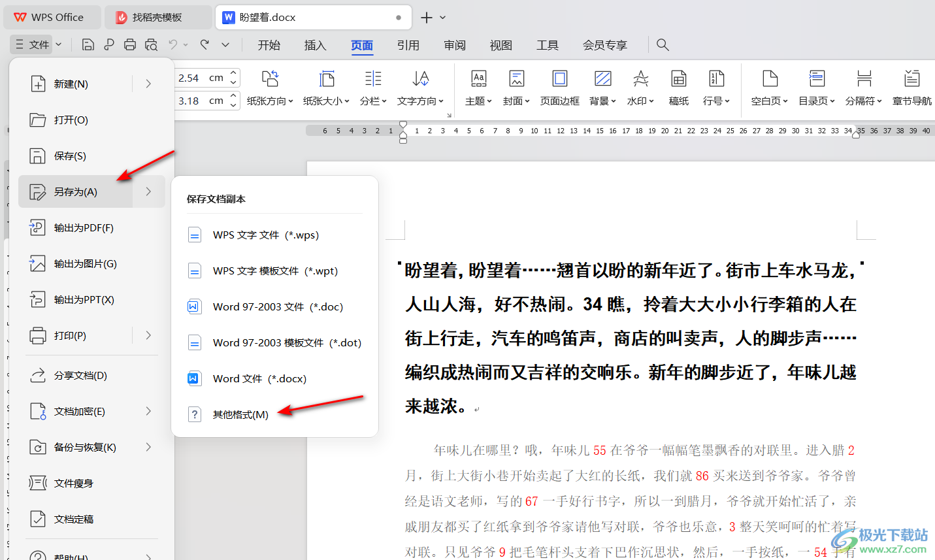Screen dimensions: 935x560
Task: Click the Redo arrow icon
Action: (x=205, y=44)
